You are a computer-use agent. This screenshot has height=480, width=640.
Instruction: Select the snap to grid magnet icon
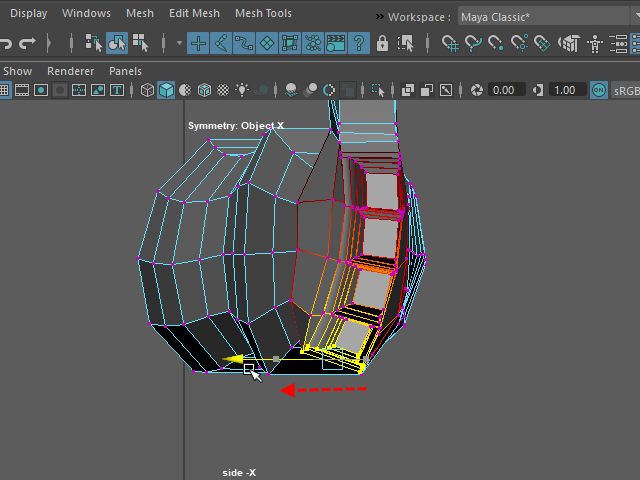coord(450,43)
